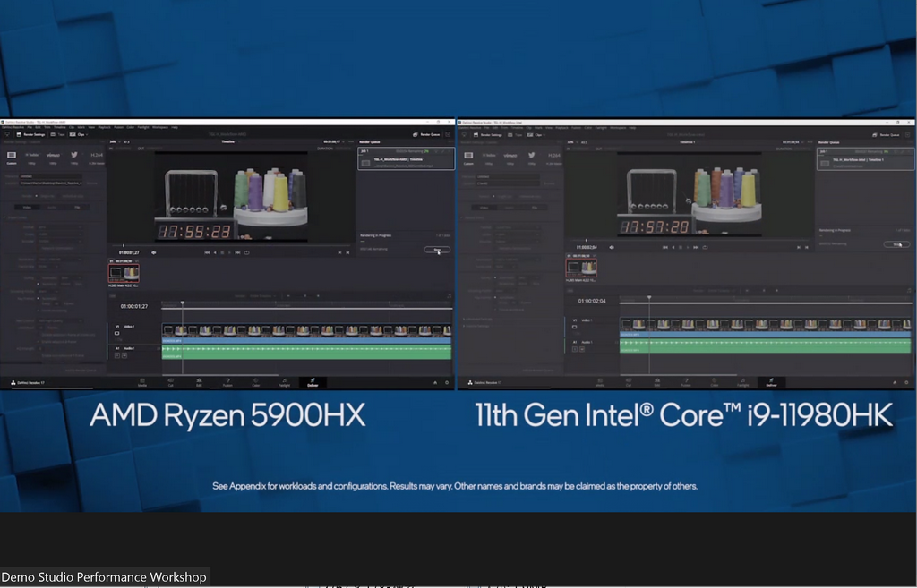Open the Cut page in Intel window
Viewport: 917px width, 588px height.
tap(629, 383)
